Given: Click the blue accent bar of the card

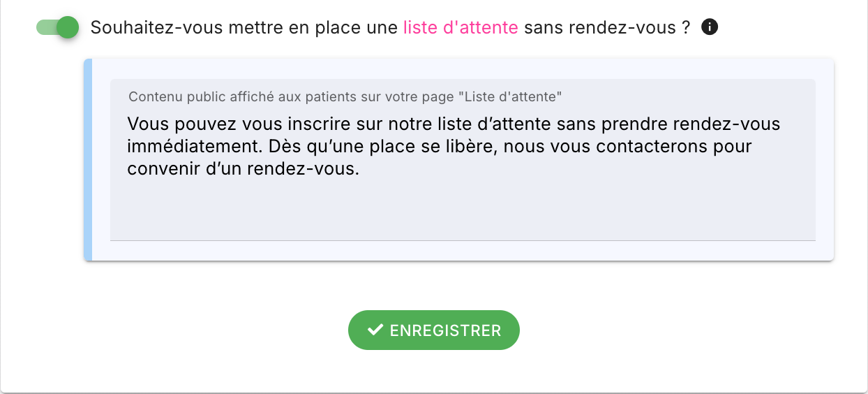Looking at the screenshot, I should 88,160.
